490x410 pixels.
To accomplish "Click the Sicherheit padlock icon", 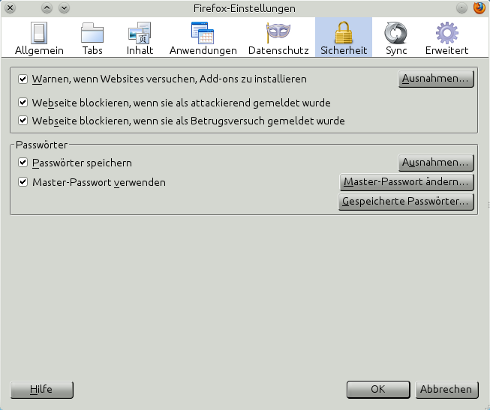I will pyautogui.click(x=343, y=33).
